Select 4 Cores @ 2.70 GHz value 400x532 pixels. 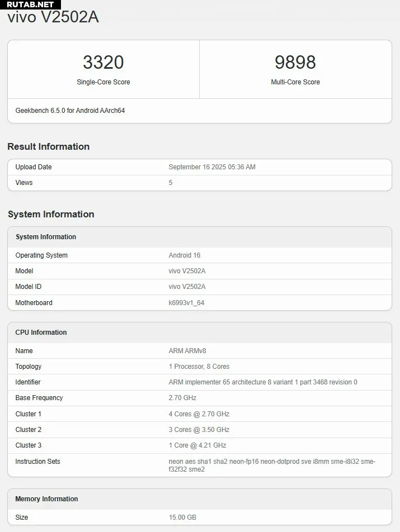[x=199, y=414]
